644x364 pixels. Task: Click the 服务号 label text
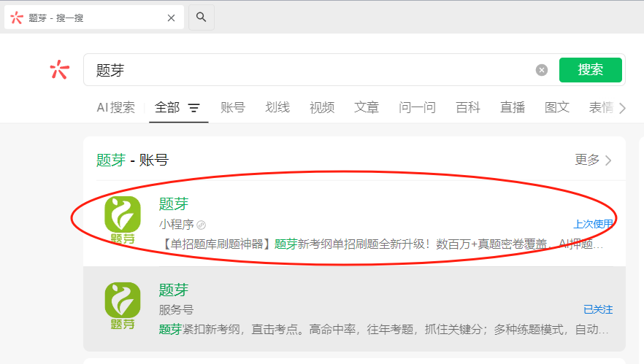pyautogui.click(x=176, y=310)
